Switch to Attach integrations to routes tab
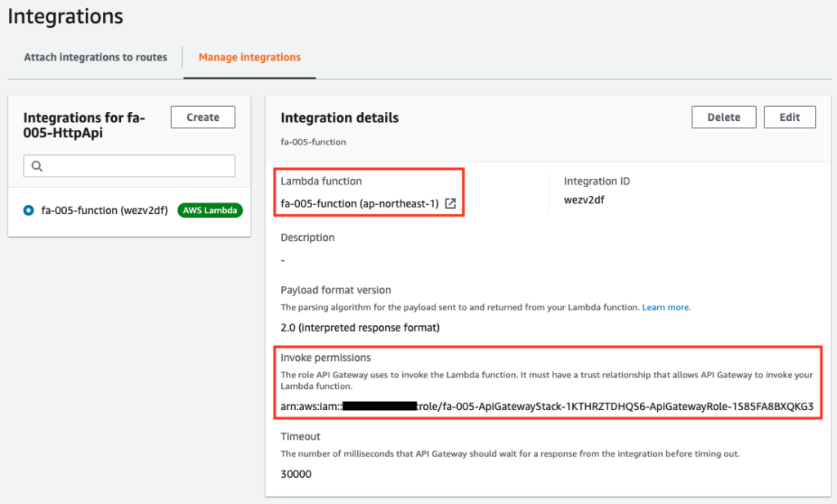The width and height of the screenshot is (837, 504). [96, 57]
